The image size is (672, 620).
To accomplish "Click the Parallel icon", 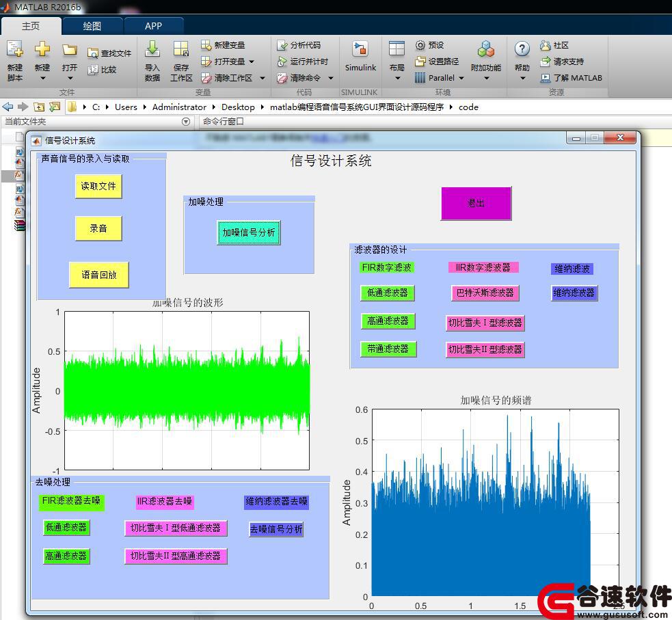I will pyautogui.click(x=420, y=78).
